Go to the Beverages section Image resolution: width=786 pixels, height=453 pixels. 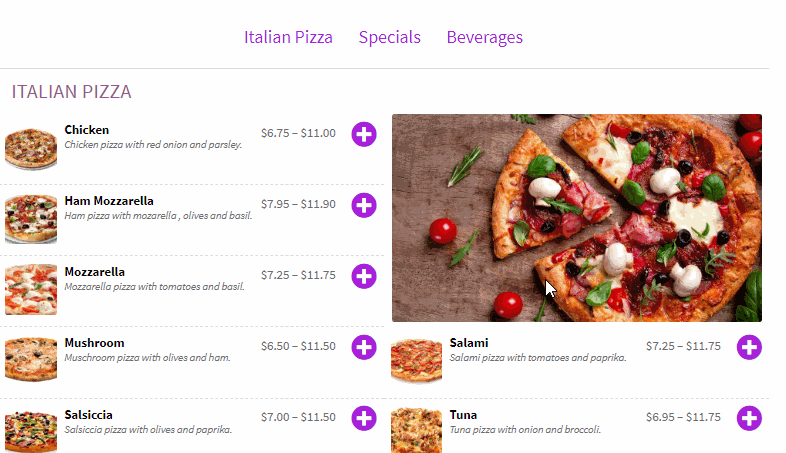(485, 37)
